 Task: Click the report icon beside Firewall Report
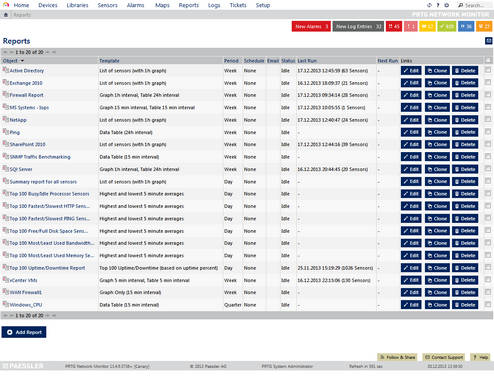pos(6,95)
